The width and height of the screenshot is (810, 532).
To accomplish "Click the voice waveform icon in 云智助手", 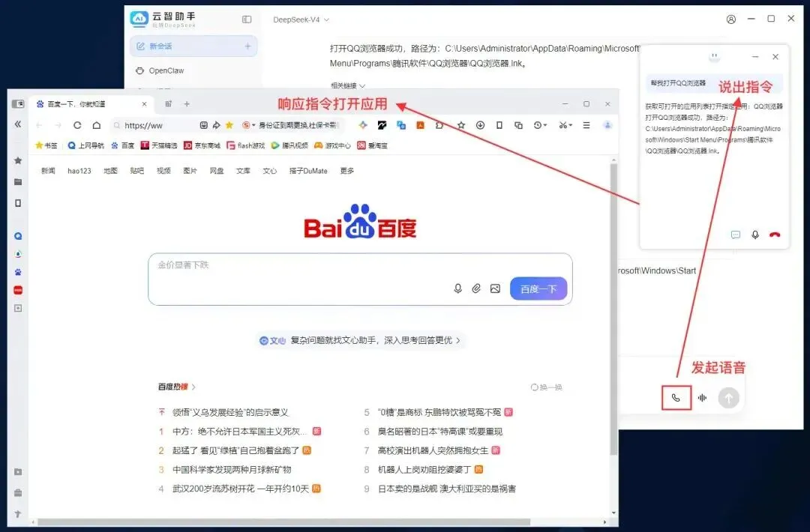I will (x=702, y=398).
